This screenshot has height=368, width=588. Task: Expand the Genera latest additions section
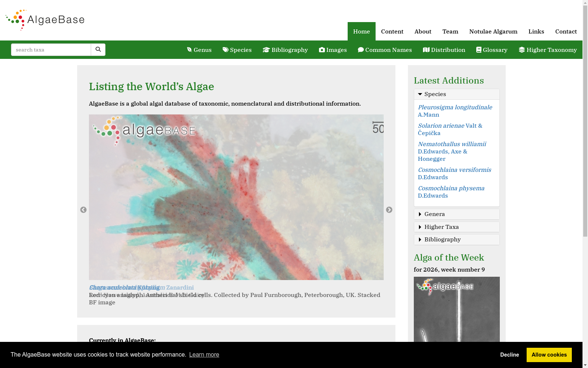(457, 214)
